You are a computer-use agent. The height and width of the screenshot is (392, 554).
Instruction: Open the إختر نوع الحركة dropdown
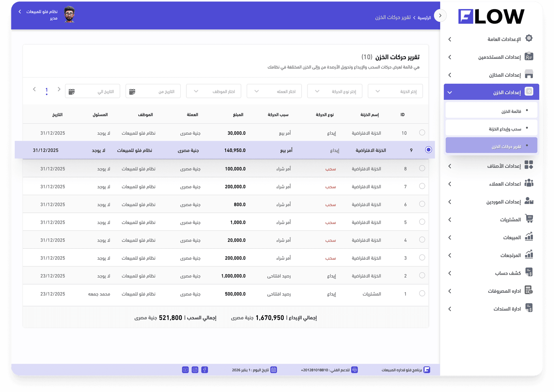tap(334, 91)
